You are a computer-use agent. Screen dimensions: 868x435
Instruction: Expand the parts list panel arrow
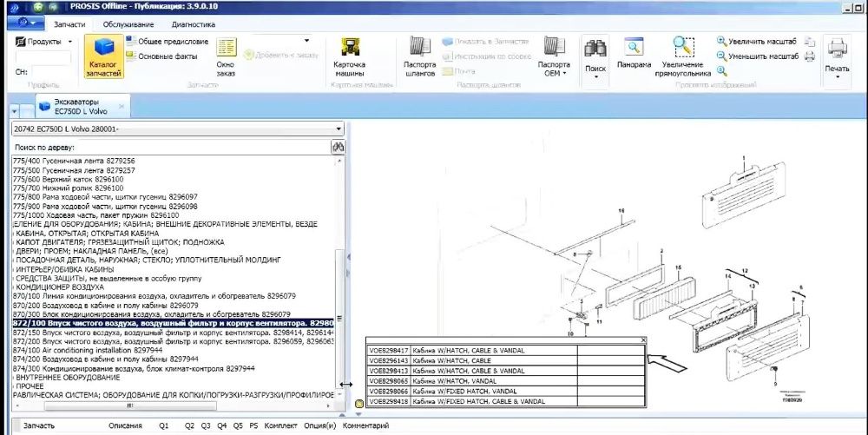341,415
